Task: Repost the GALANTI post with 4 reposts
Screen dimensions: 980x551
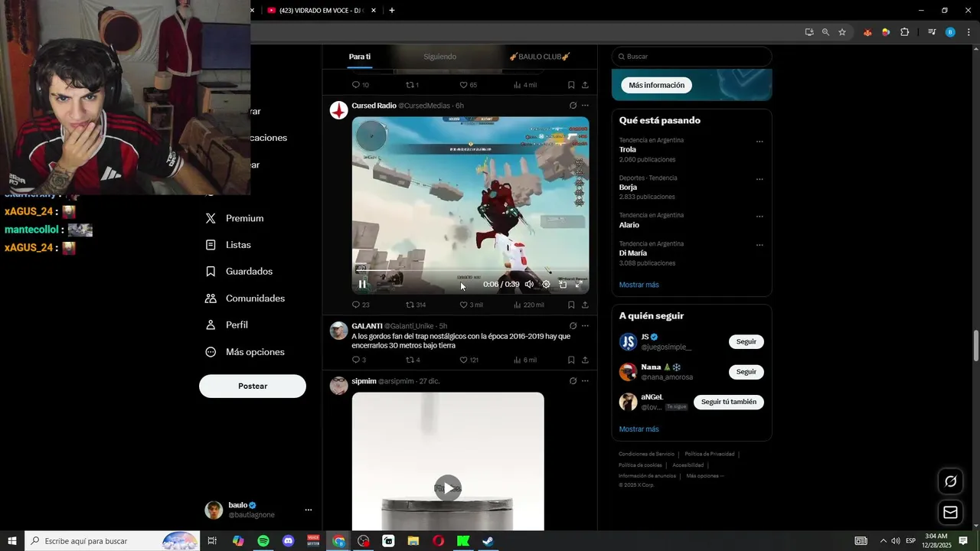Action: click(x=413, y=360)
